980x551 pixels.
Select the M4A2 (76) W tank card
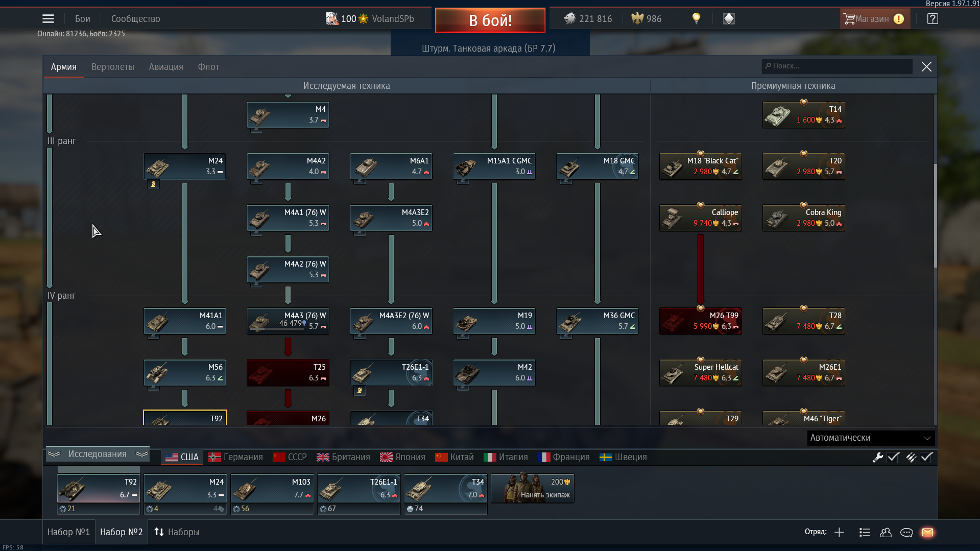[x=288, y=269]
